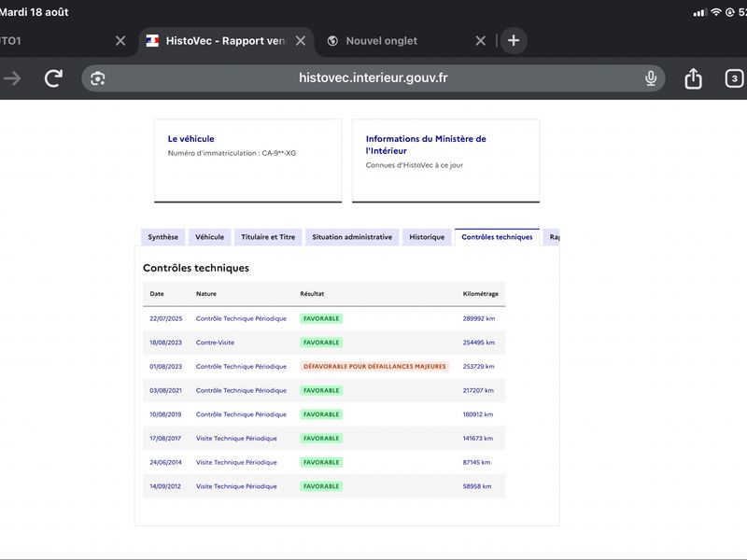Viewport: 747px width, 560px height.
Task: Close the Nouvel onglet tab
Action: pos(480,41)
